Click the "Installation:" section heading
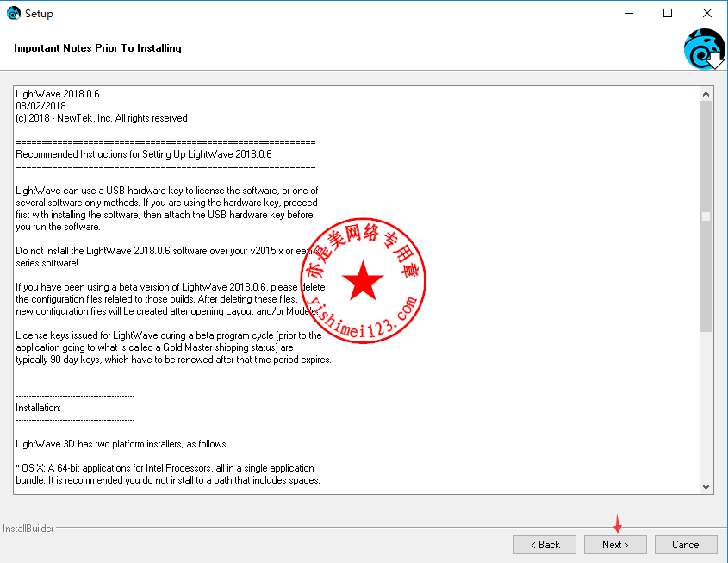Image resolution: width=728 pixels, height=563 pixels. coord(39,408)
